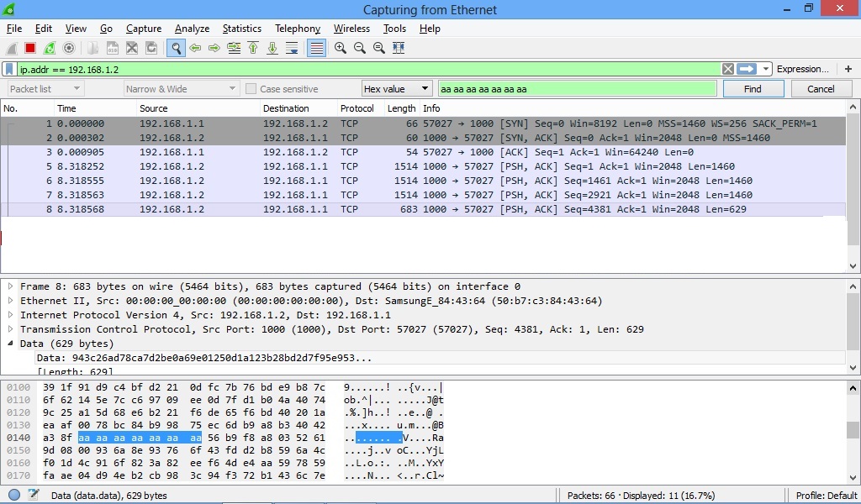Image resolution: width=861 pixels, height=504 pixels.
Task: Click the display filter bookmark icon
Action: [9, 69]
